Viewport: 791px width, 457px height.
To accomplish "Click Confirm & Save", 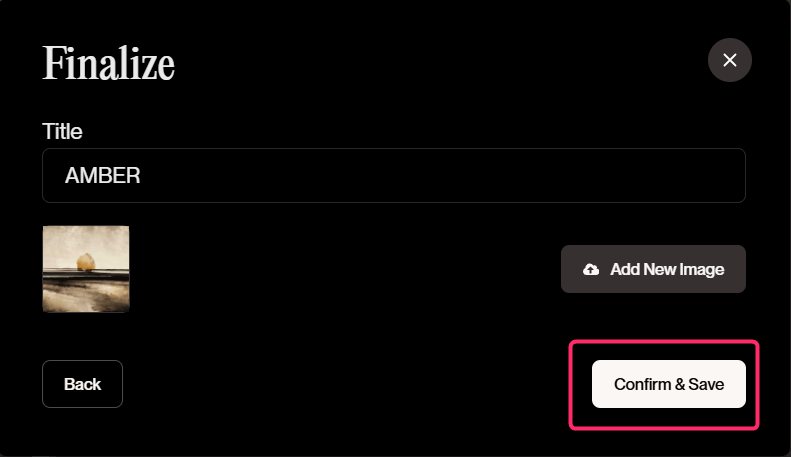I will coord(668,384).
